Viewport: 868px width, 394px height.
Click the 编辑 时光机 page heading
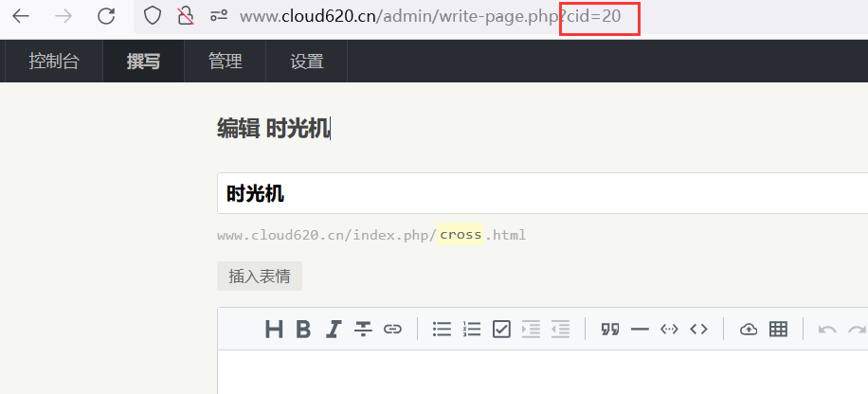click(274, 129)
